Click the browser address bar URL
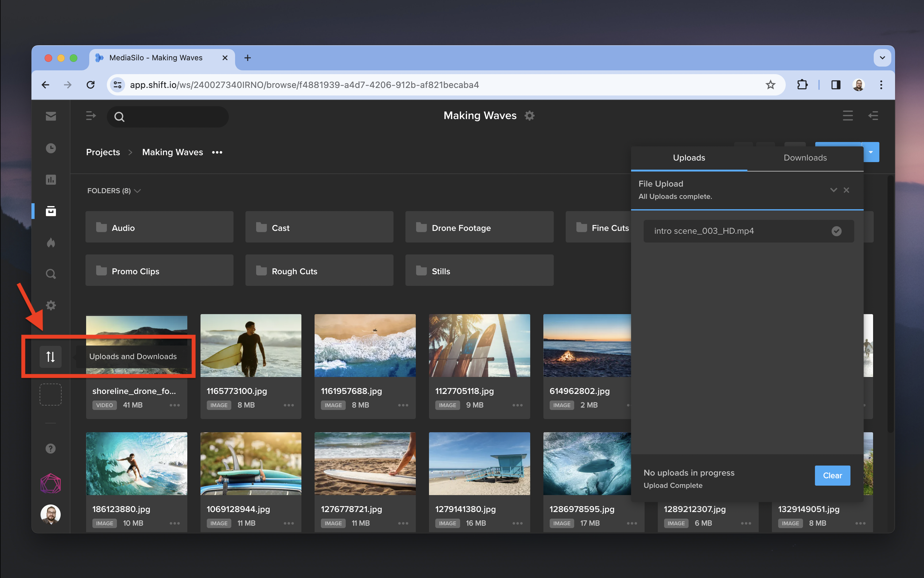This screenshot has width=924, height=578. click(304, 85)
